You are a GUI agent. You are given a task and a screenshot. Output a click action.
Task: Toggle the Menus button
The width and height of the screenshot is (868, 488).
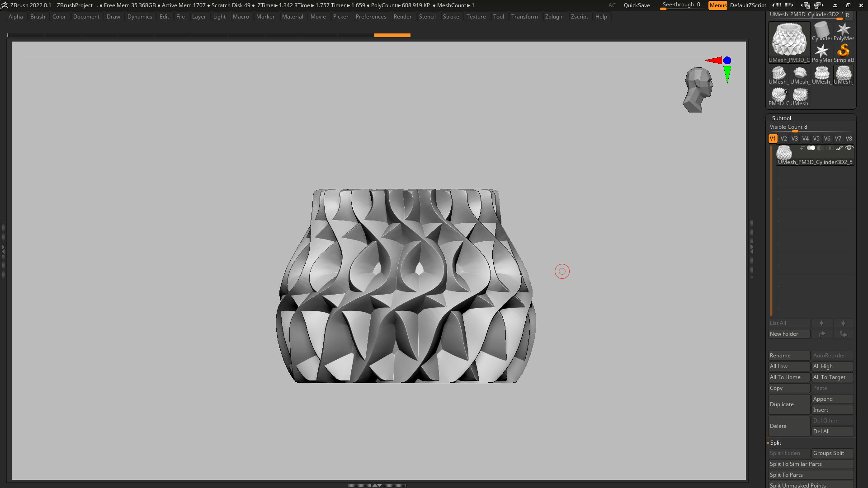(717, 5)
